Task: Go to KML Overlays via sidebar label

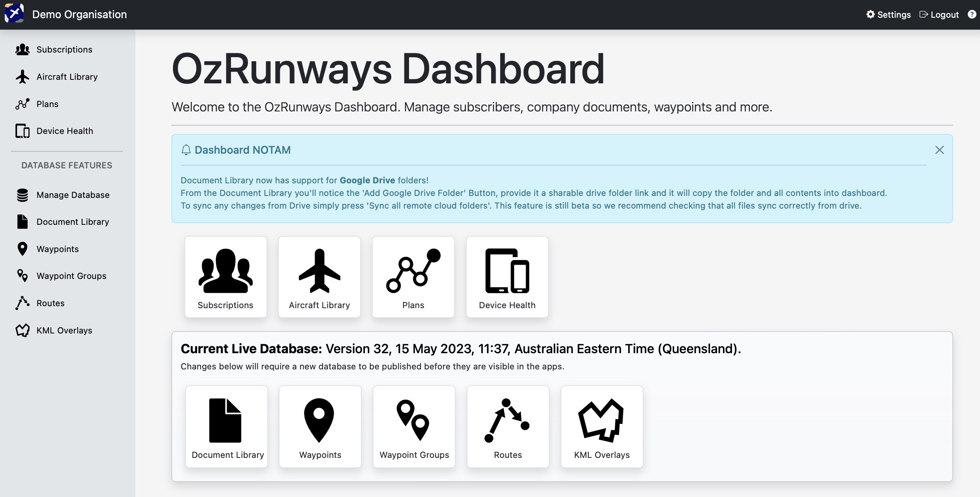Action: click(64, 330)
